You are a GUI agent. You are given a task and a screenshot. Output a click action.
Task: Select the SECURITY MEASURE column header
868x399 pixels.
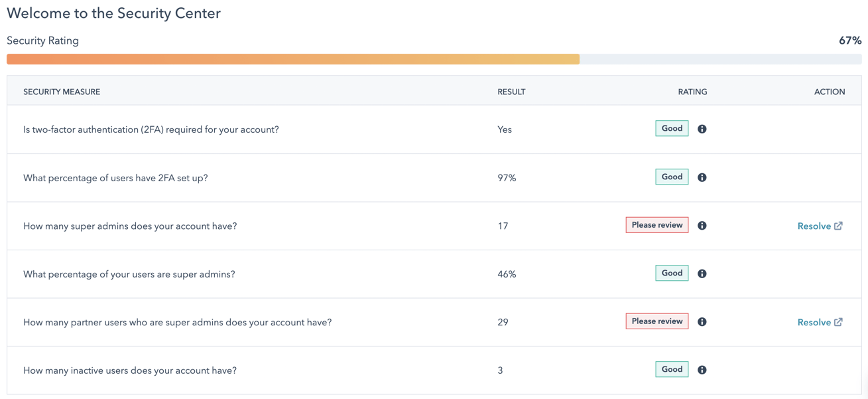[62, 91]
